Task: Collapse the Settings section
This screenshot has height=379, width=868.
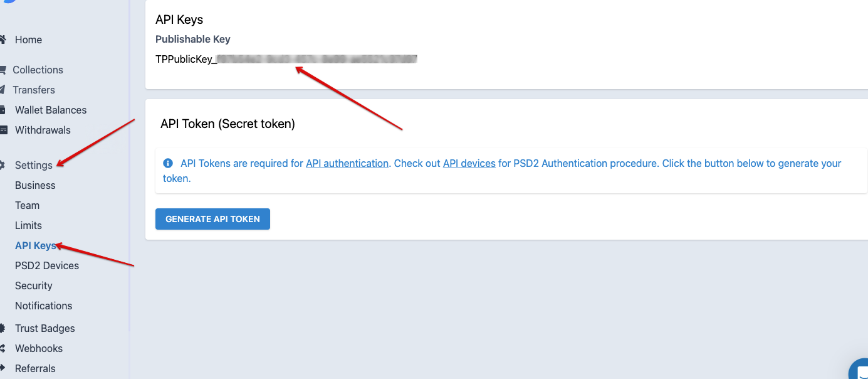Action: [34, 165]
